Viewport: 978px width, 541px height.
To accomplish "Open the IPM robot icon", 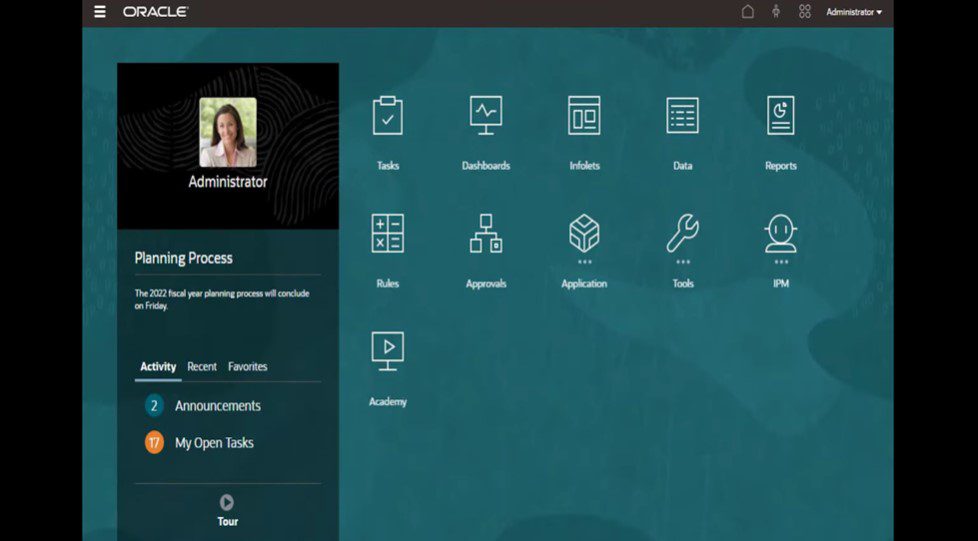I will [781, 233].
